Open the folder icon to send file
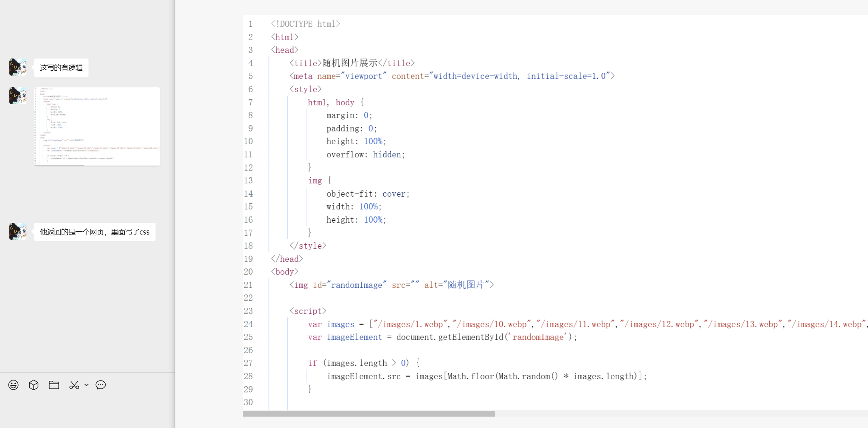This screenshot has height=428, width=868. point(54,385)
